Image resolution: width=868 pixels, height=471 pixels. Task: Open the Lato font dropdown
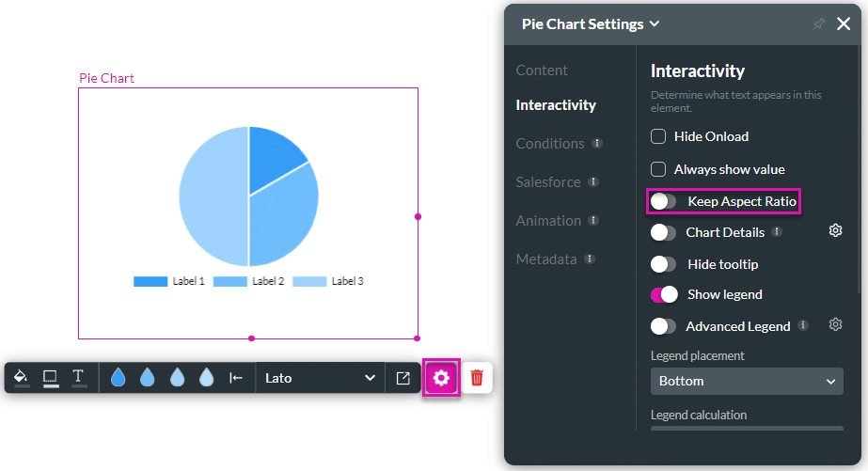point(320,378)
